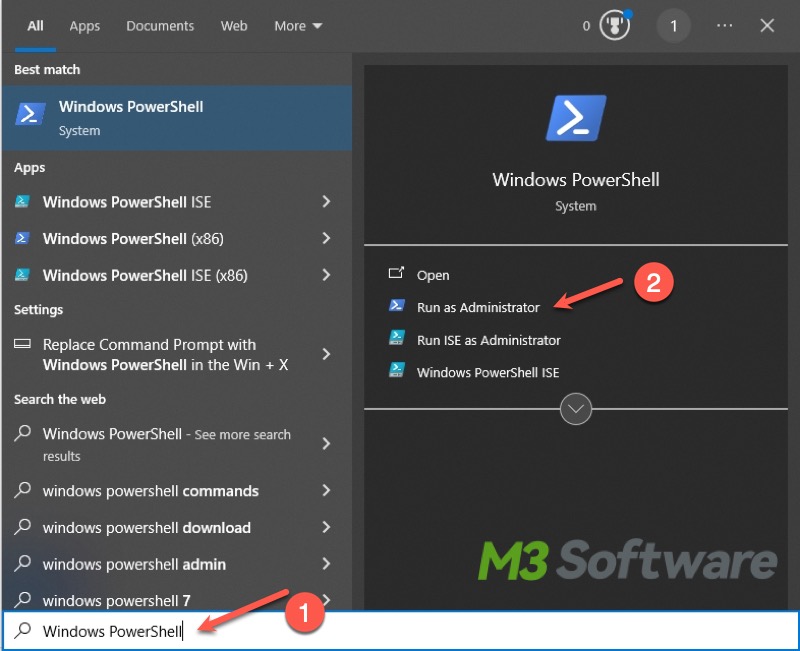Close the search panel with X

coord(767,26)
